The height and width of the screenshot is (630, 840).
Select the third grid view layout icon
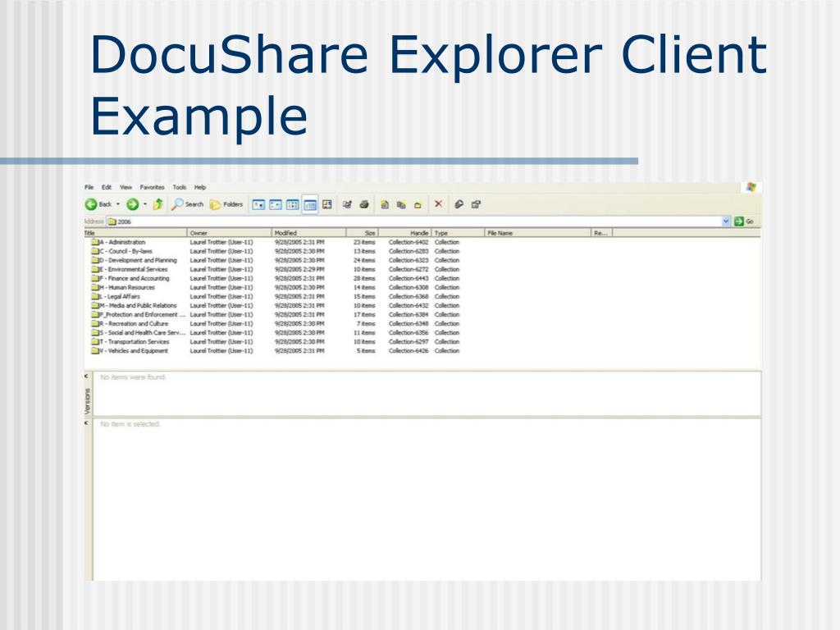293,204
